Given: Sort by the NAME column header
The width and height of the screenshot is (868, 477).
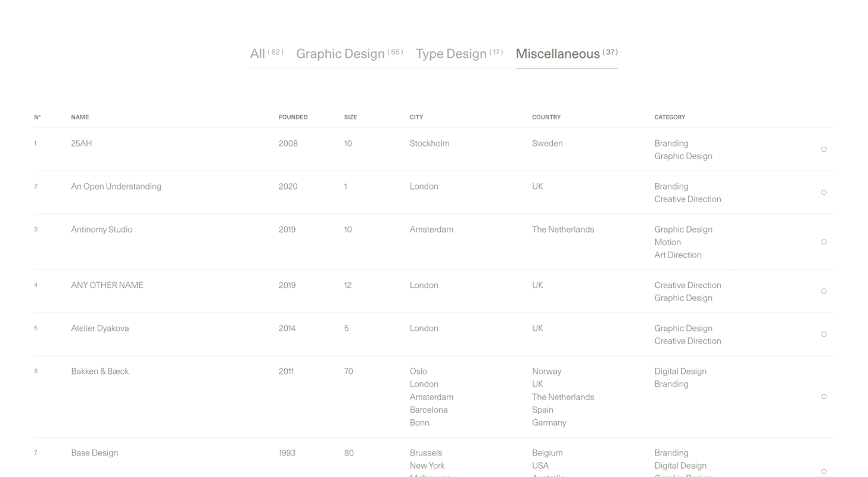Looking at the screenshot, I should tap(80, 117).
